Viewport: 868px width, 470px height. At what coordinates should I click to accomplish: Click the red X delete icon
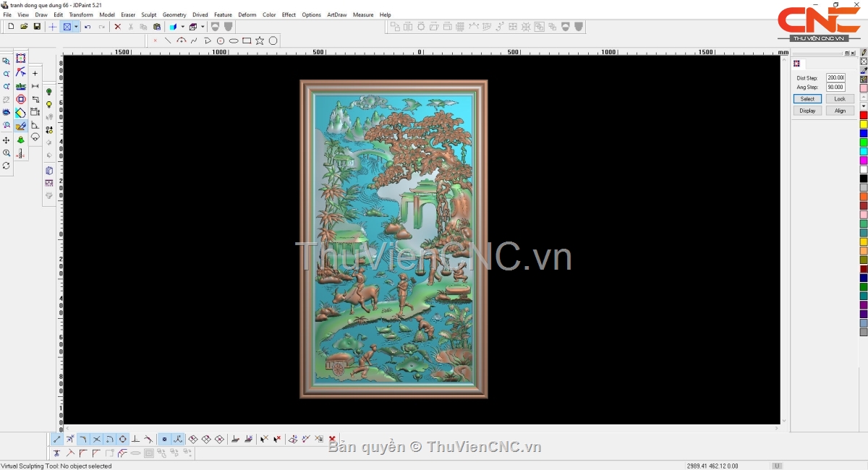pyautogui.click(x=118, y=27)
